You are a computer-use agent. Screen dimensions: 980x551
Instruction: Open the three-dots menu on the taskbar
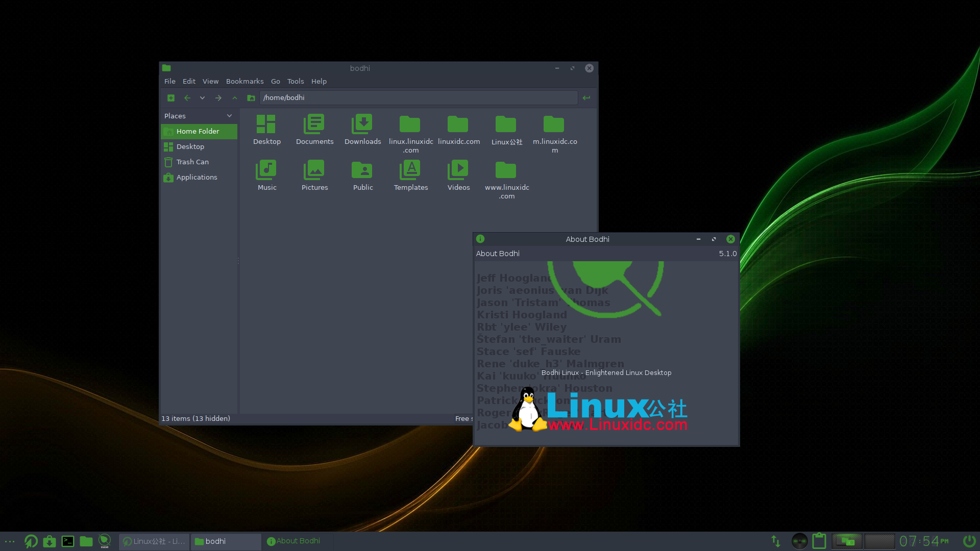click(10, 541)
